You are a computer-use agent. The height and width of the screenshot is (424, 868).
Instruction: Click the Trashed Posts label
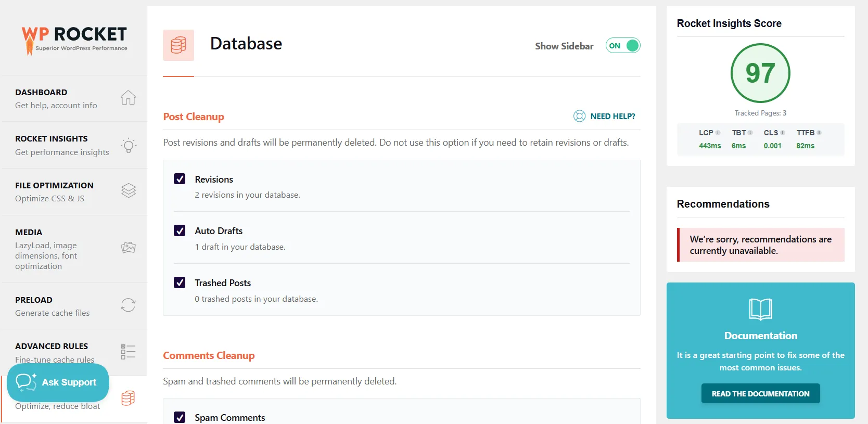coord(223,282)
